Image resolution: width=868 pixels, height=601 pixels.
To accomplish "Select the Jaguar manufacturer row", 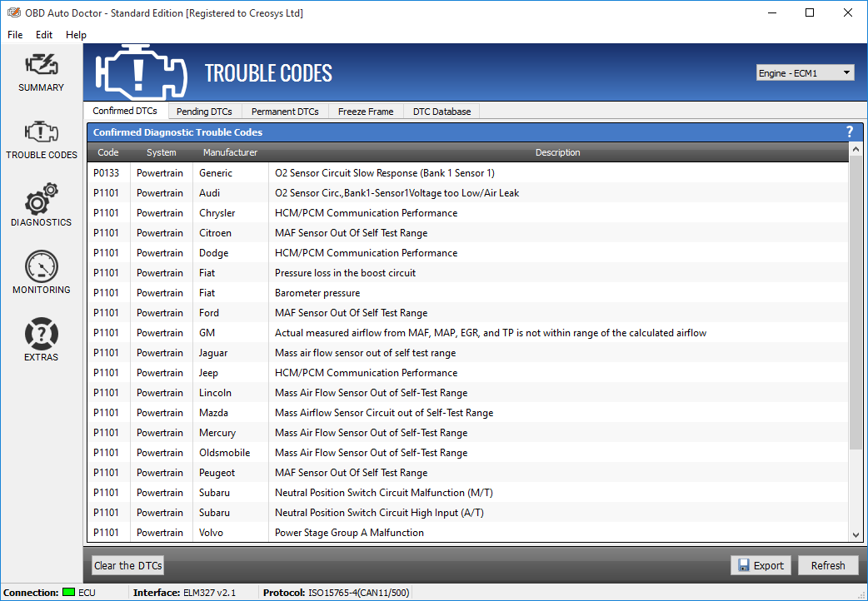I will [468, 352].
